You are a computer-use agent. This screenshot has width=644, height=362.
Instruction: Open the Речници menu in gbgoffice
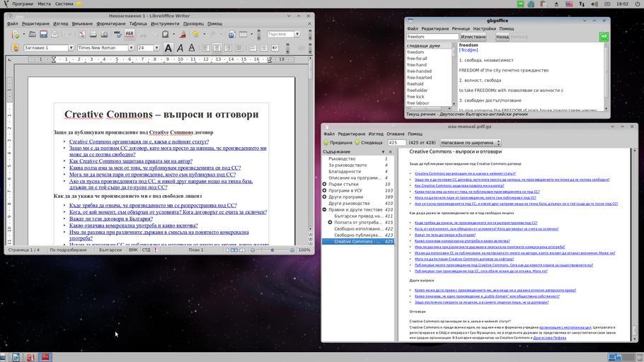(461, 29)
